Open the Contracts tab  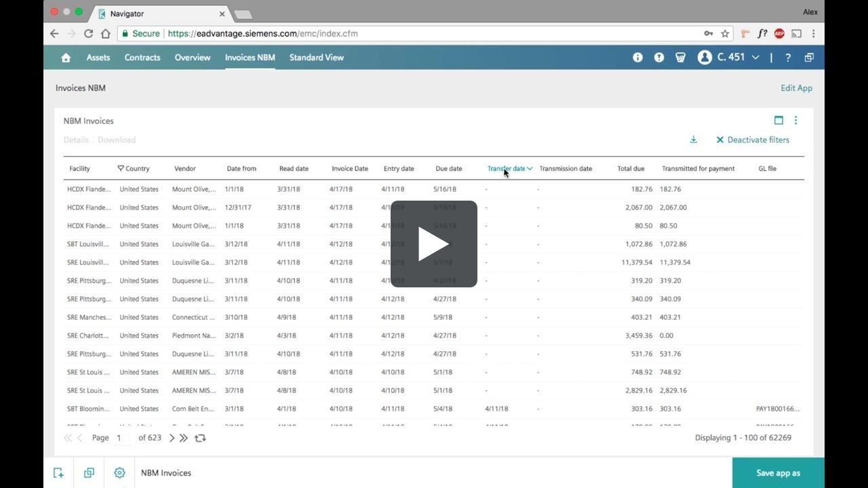click(x=142, y=58)
